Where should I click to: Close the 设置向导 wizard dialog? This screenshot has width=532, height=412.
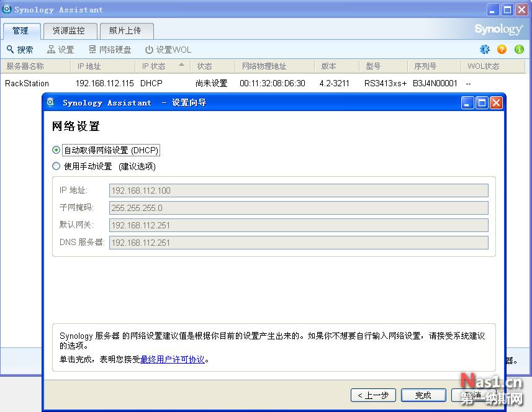(x=497, y=102)
